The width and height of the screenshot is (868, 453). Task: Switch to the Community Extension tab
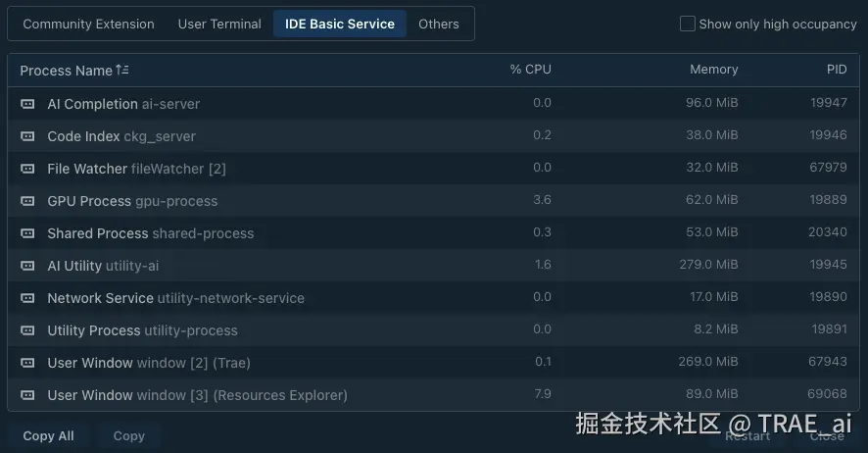point(88,24)
